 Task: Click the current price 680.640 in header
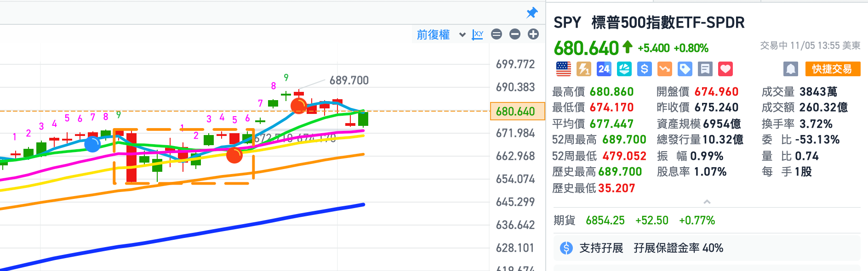(x=587, y=48)
